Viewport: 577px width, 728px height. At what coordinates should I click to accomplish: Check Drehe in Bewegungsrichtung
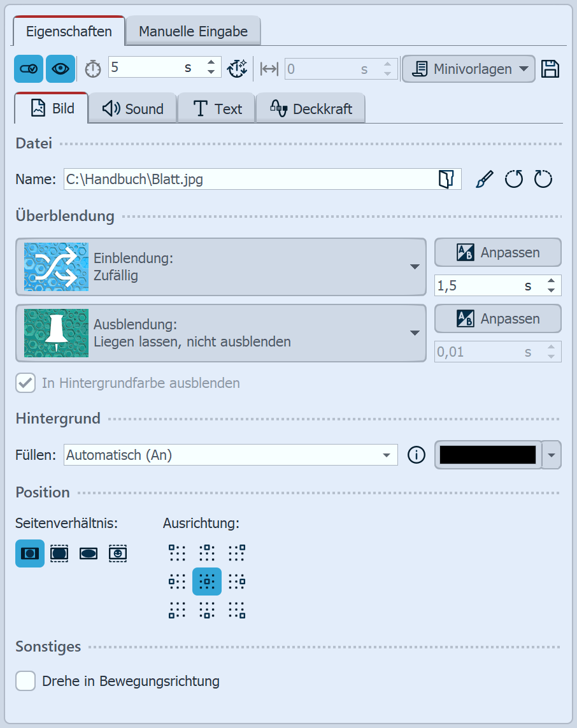point(25,681)
